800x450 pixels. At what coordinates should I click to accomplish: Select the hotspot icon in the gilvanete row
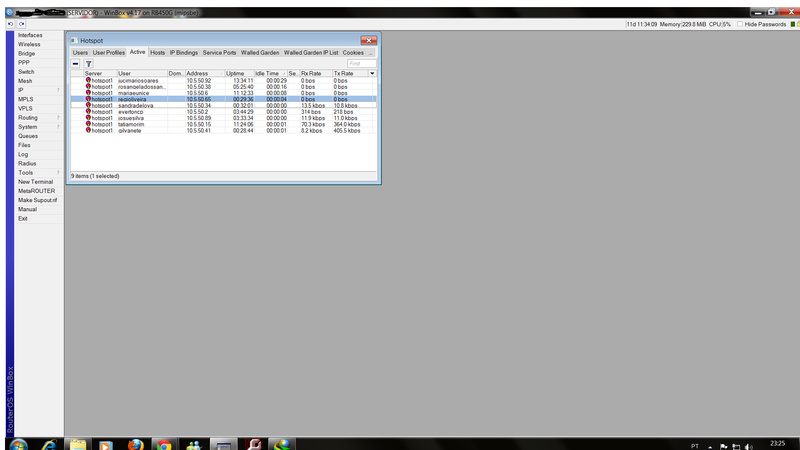pyautogui.click(x=88, y=130)
